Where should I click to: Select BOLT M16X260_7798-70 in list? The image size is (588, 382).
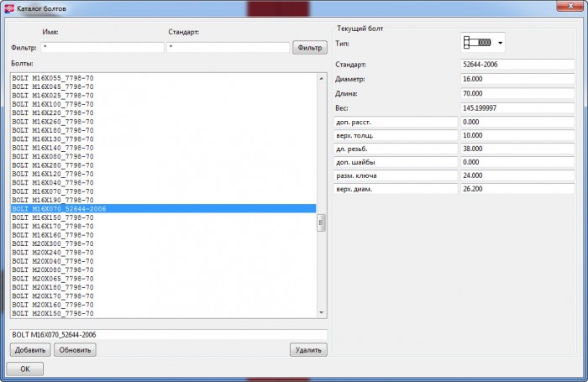[x=164, y=122]
